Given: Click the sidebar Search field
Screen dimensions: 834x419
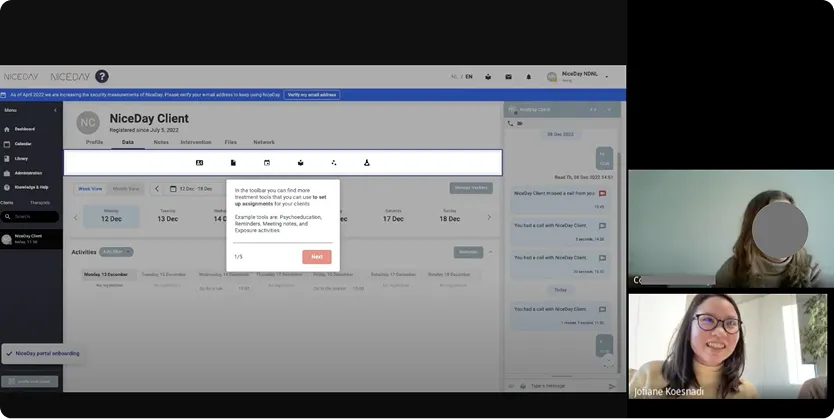Looking at the screenshot, I should 30,216.
